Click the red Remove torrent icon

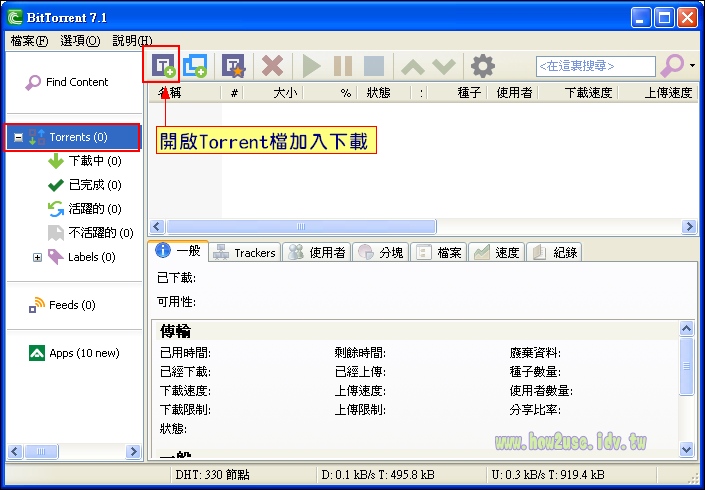(272, 66)
